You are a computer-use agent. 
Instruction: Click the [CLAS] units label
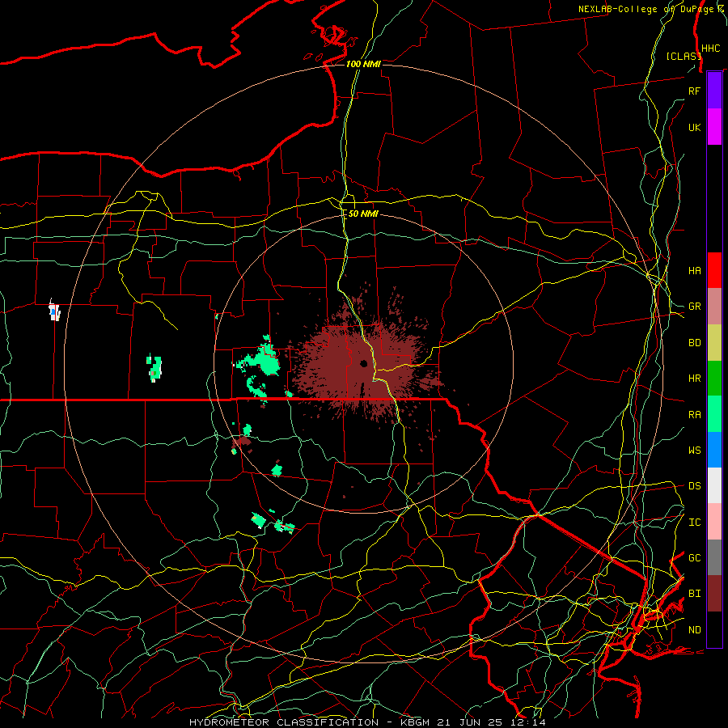coord(684,56)
